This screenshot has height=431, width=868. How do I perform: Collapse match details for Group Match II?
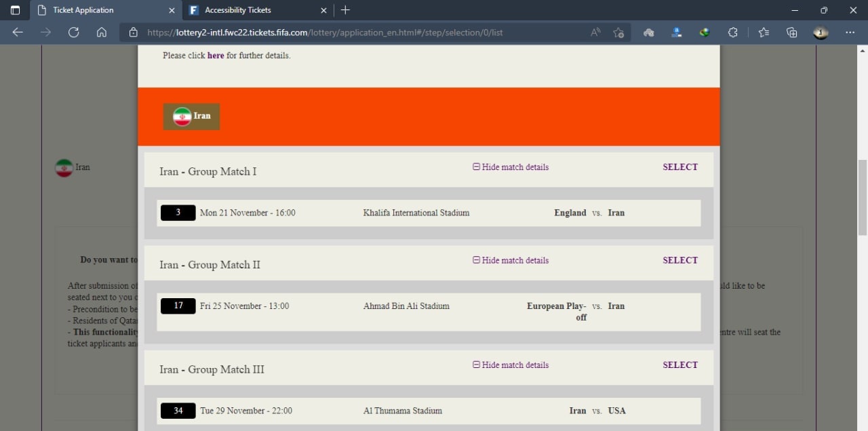click(511, 260)
